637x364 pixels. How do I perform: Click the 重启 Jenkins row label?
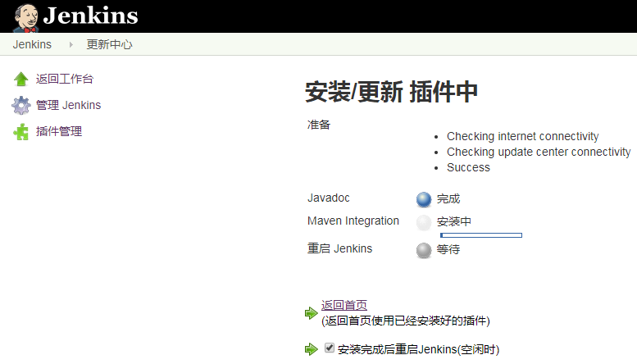pyautogui.click(x=339, y=248)
